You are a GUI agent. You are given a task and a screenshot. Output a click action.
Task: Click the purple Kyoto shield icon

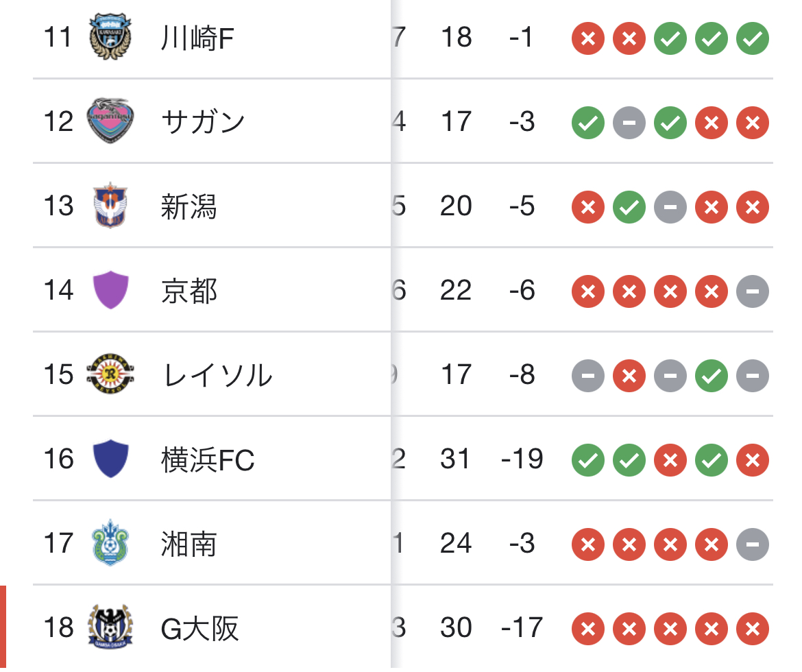(110, 289)
